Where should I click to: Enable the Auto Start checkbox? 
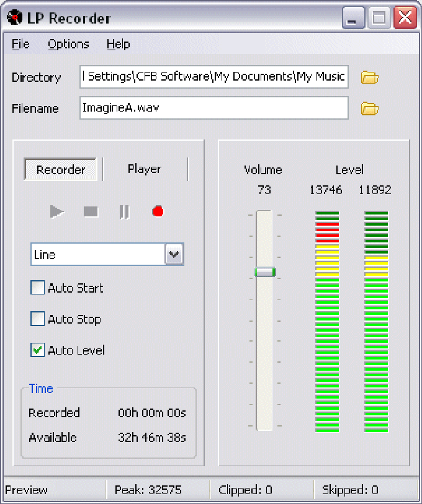38,288
